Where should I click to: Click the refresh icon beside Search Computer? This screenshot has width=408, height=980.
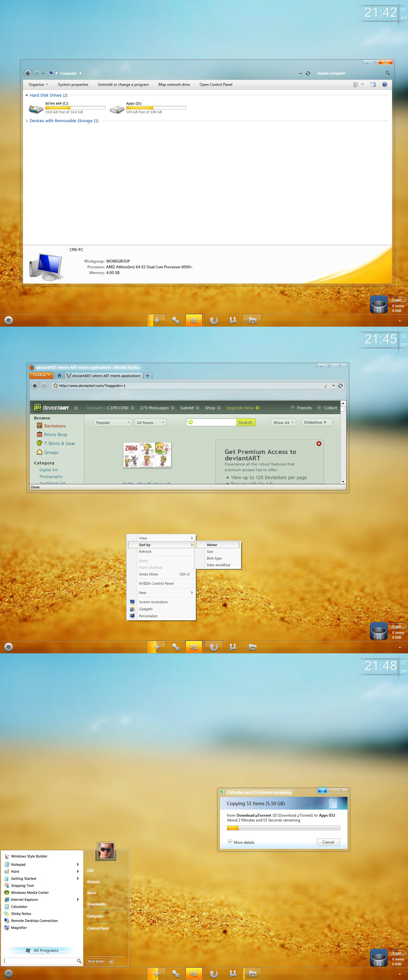[308, 73]
